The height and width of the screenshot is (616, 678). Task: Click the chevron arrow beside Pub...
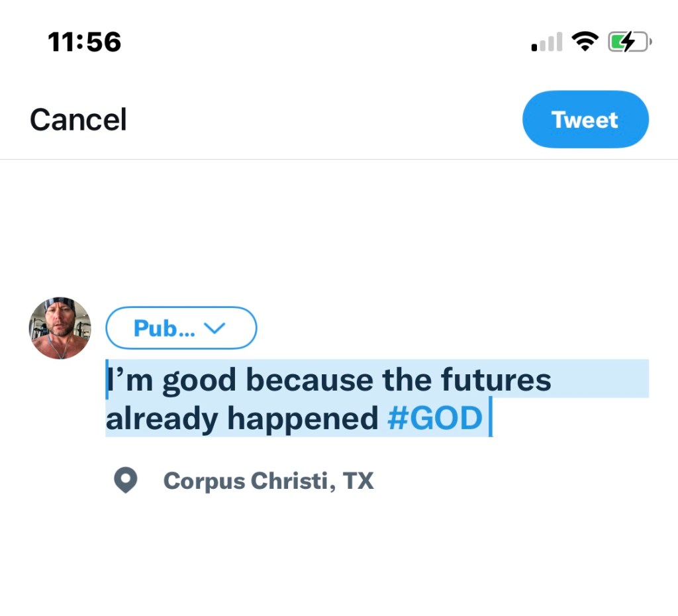pyautogui.click(x=216, y=328)
